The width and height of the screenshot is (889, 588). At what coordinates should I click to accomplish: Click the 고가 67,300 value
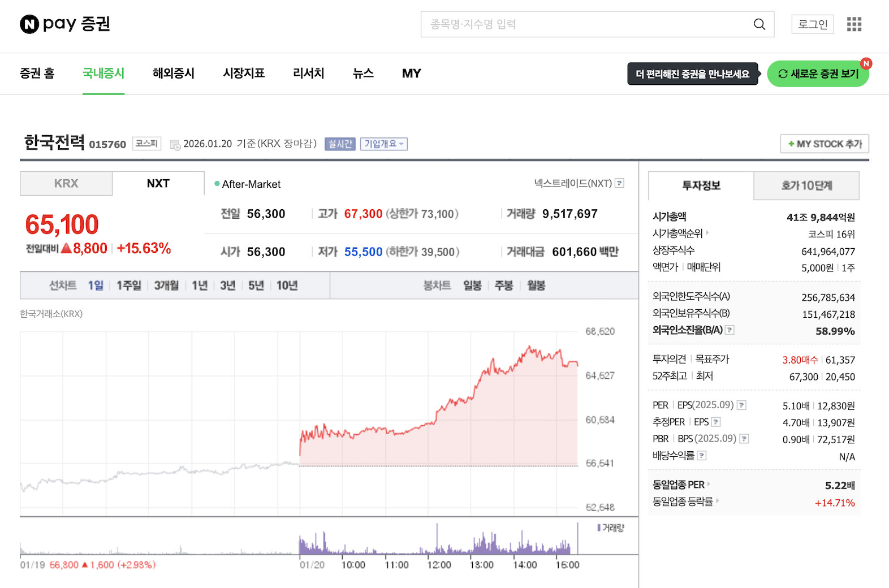[363, 214]
